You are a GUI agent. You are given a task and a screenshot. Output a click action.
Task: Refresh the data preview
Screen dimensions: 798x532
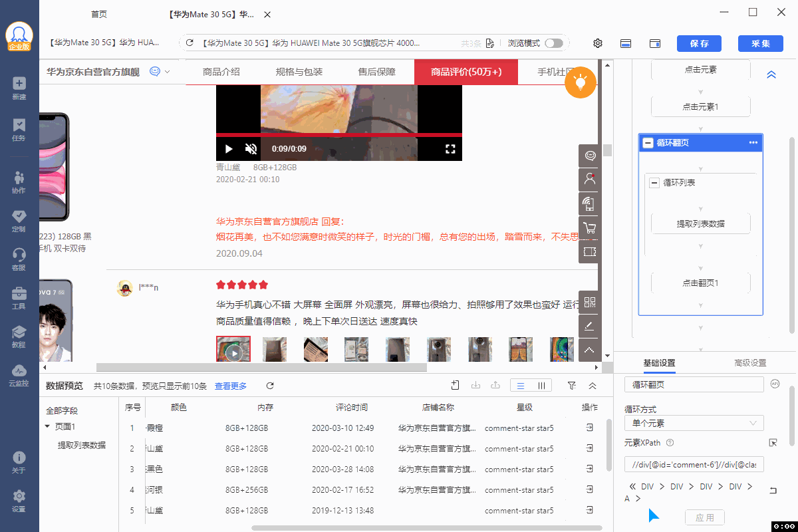(x=270, y=386)
